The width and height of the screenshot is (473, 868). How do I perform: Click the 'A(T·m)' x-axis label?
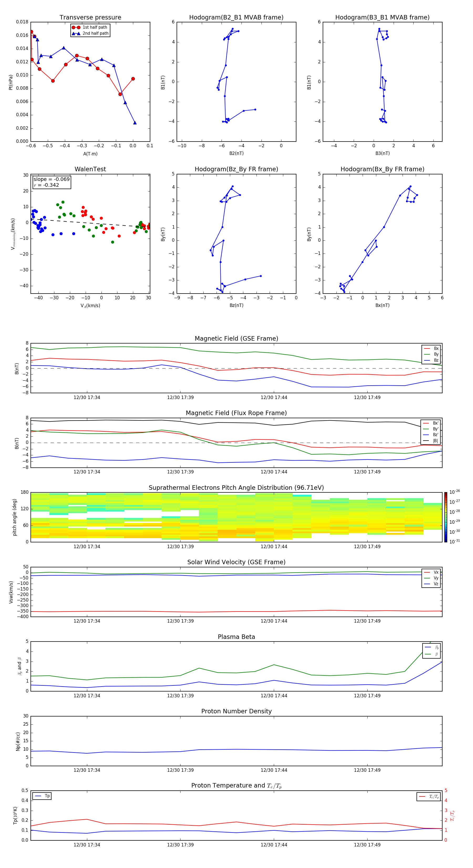click(x=90, y=154)
